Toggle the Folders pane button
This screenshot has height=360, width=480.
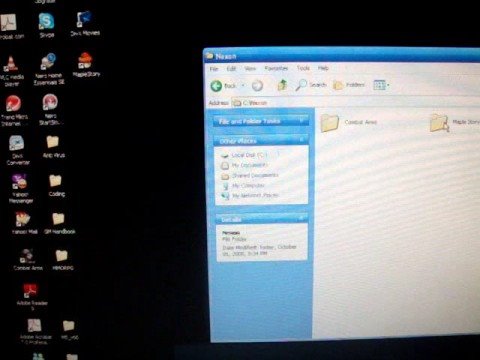349,85
